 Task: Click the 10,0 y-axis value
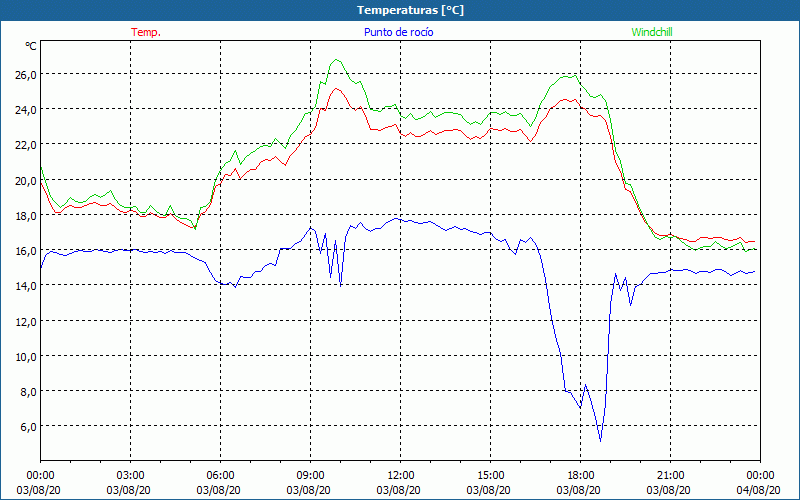pyautogui.click(x=25, y=357)
